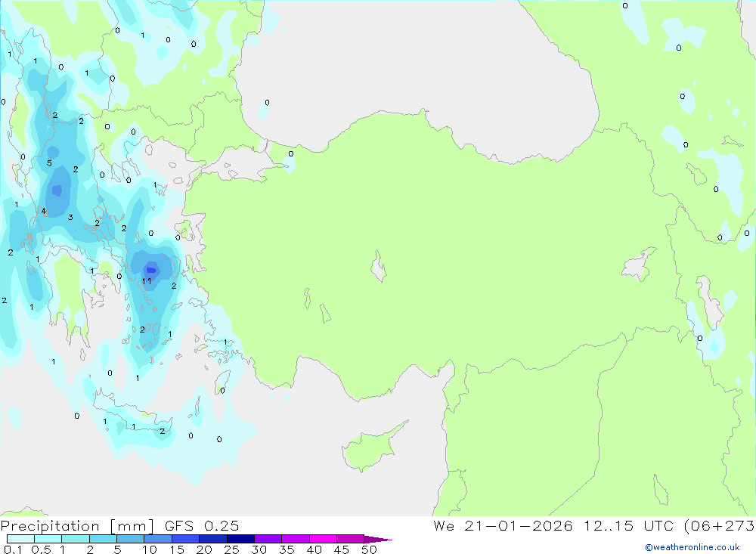Click the 20–25 mm legend color box
This screenshot has height=554, width=756.
[213, 539]
